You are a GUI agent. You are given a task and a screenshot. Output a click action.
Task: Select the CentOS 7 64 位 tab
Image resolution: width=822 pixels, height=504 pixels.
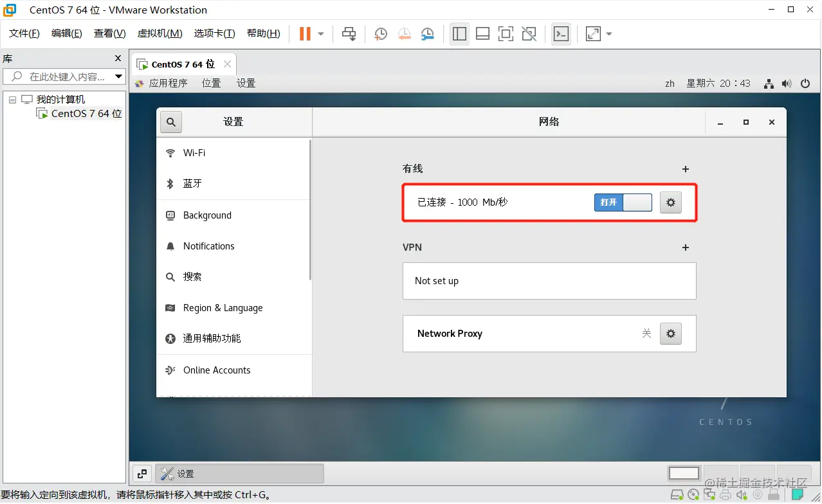click(183, 64)
